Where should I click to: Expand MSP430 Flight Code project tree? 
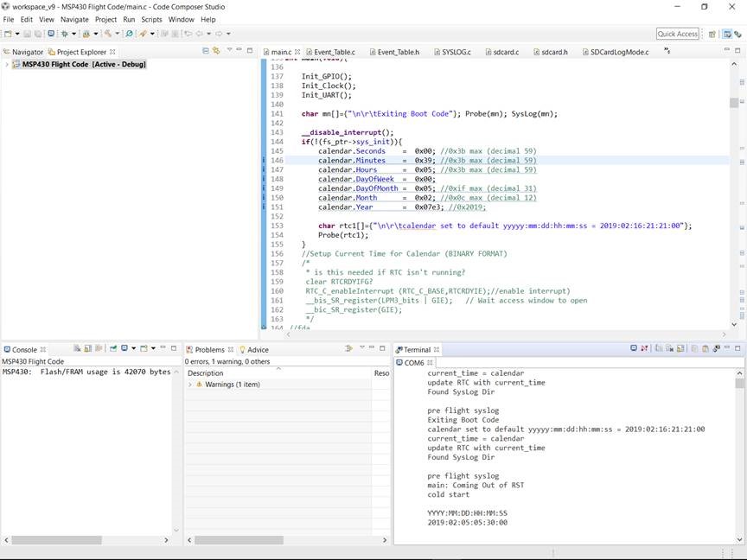(7, 64)
